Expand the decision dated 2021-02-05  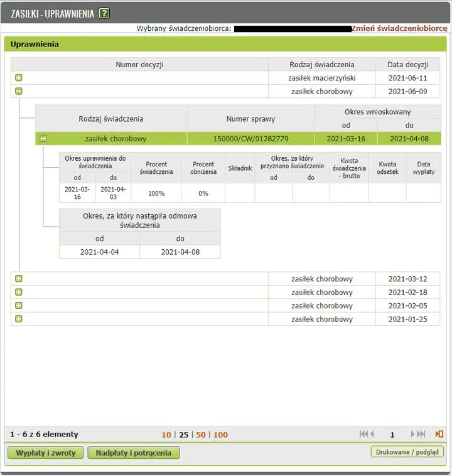click(19, 306)
